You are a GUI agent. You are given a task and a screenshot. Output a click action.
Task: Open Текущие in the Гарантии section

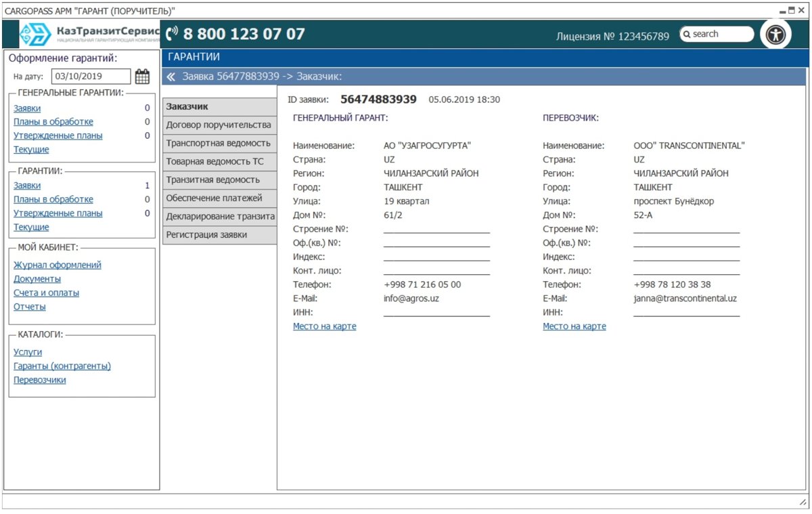click(x=31, y=228)
